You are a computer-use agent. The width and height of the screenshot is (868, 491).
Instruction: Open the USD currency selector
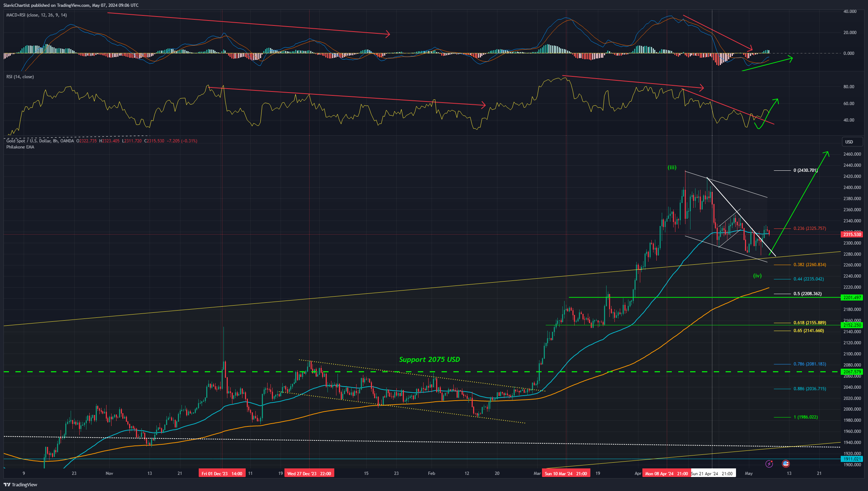(x=852, y=142)
